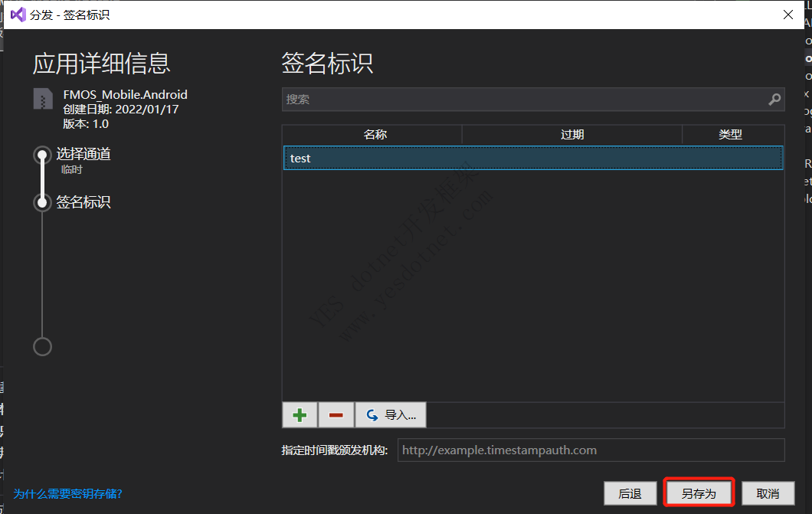Select the test signing identity row
The image size is (812, 514).
point(533,159)
